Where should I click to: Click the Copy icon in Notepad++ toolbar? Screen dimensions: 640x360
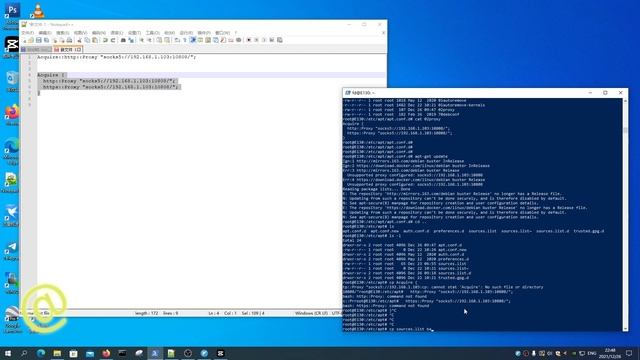[87, 40]
